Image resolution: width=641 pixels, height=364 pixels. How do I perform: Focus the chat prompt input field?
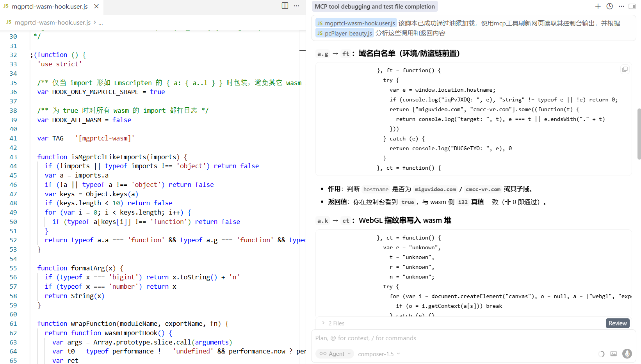coord(473,338)
